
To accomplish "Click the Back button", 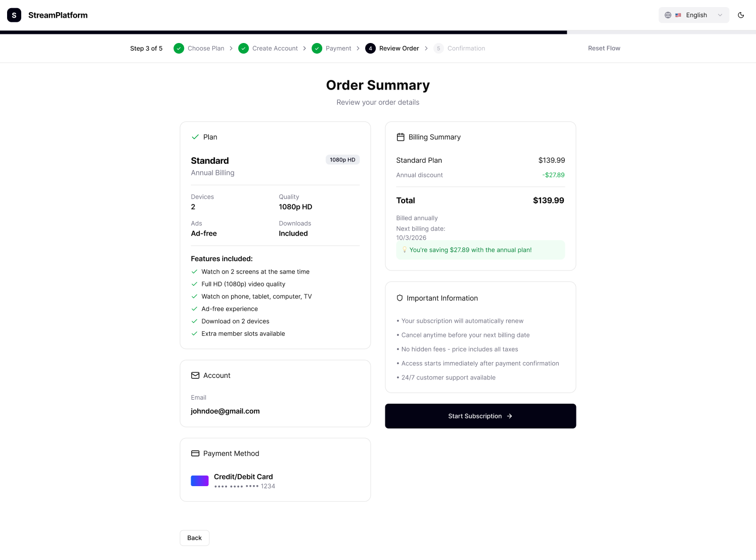I will point(194,538).
